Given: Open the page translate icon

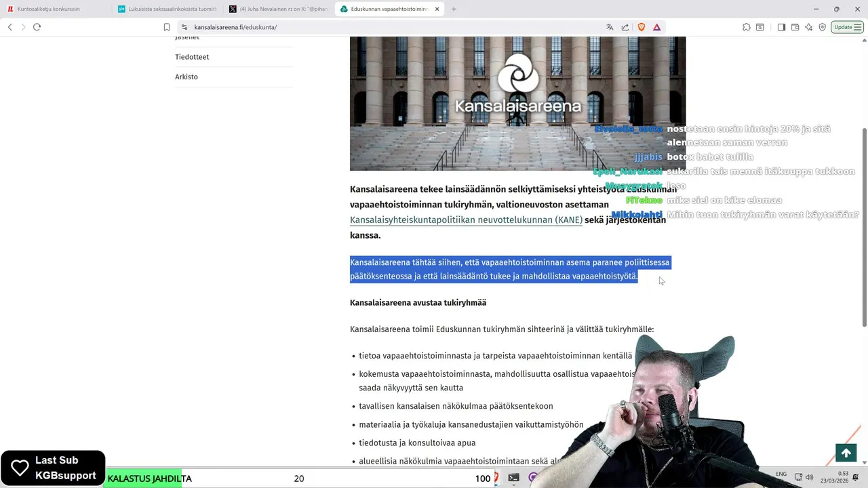Looking at the screenshot, I should coord(610,27).
